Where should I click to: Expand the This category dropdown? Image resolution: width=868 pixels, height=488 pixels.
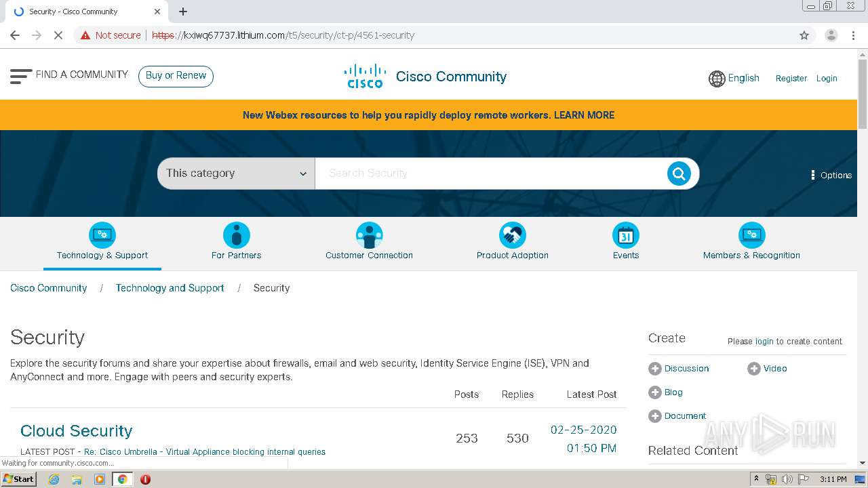236,174
